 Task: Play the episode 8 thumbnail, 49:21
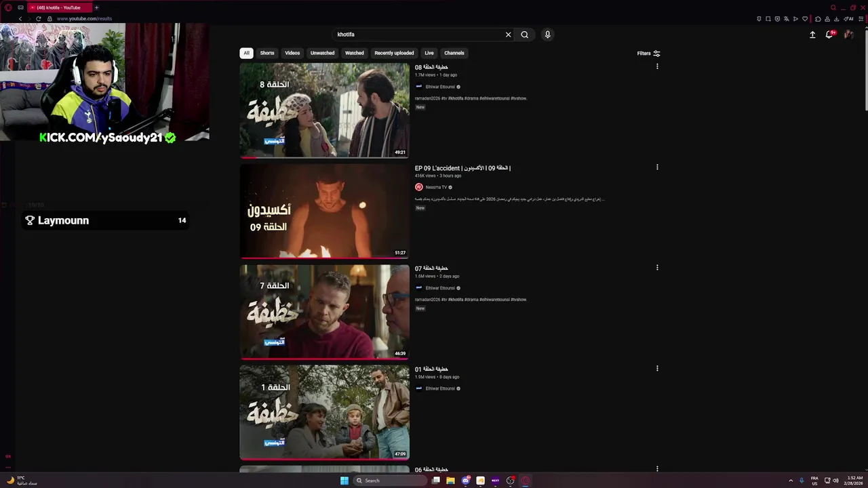tap(324, 110)
